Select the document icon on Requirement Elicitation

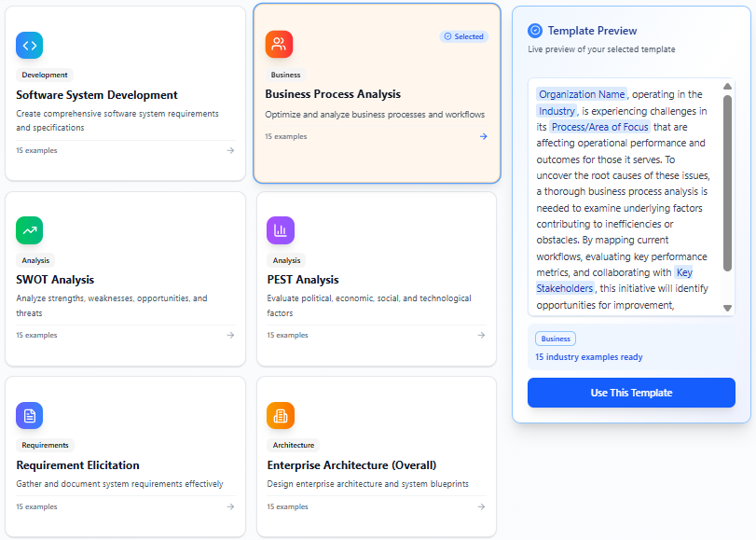(29, 415)
